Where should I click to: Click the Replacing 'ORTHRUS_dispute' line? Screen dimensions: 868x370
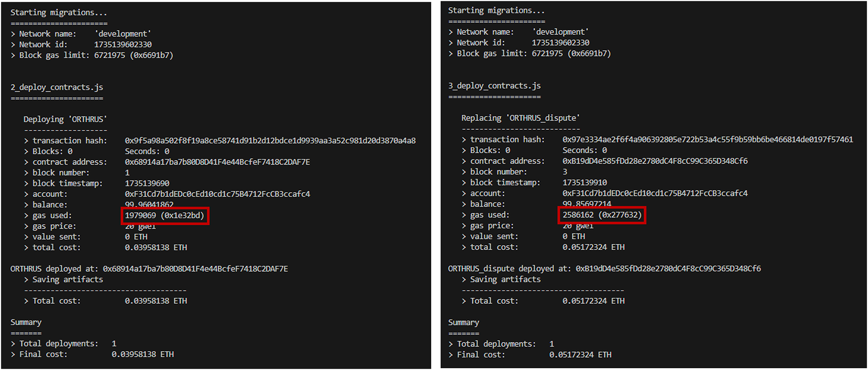point(520,118)
